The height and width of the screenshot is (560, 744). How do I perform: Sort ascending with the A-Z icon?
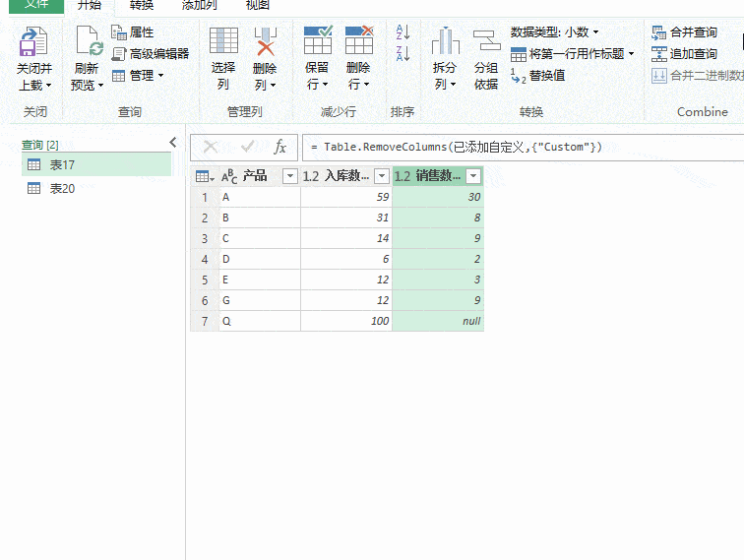(403, 32)
